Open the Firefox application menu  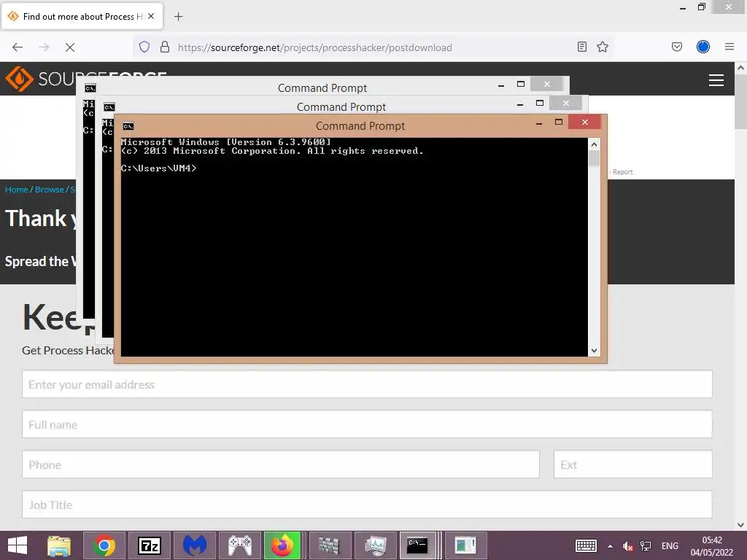[729, 47]
